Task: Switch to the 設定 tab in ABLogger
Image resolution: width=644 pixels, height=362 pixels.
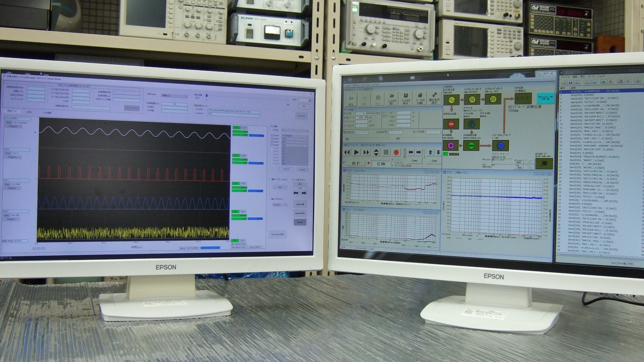Action: click(x=29, y=112)
